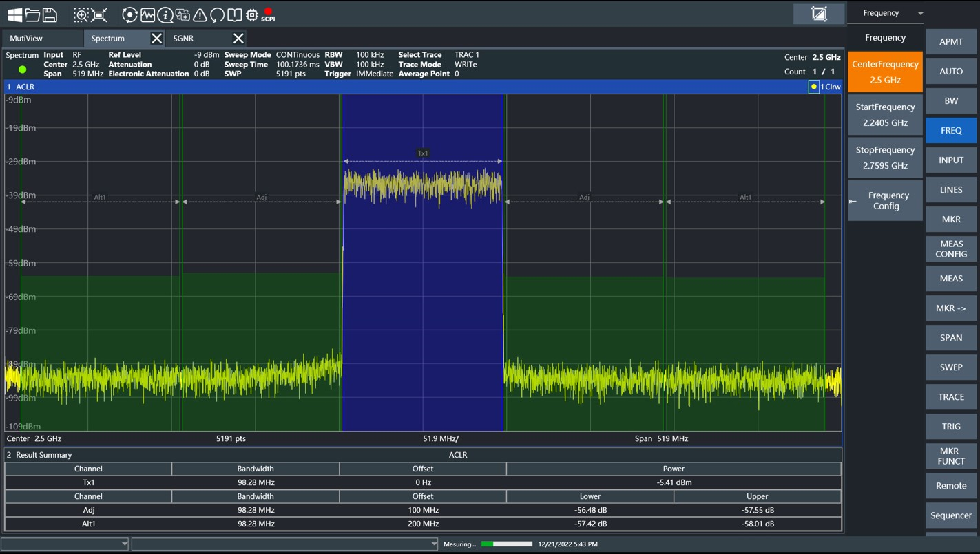Click the screenshot crop icon at top right
This screenshot has height=554, width=980.
tap(819, 13)
